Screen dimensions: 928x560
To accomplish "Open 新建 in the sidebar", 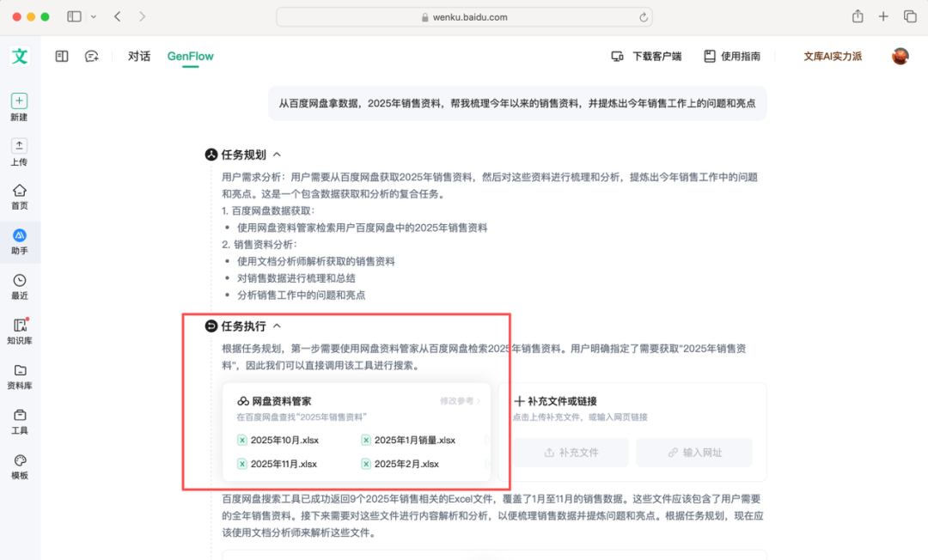I will 20,107.
